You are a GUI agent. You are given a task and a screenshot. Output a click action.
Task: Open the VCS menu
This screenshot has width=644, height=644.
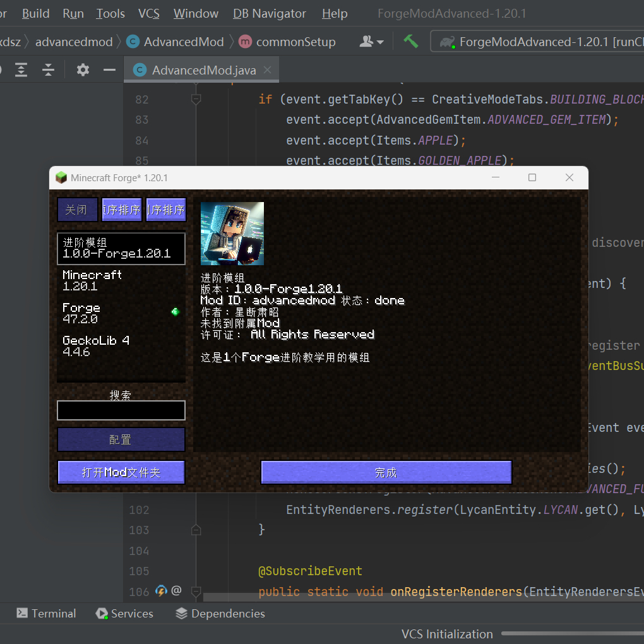(x=148, y=13)
